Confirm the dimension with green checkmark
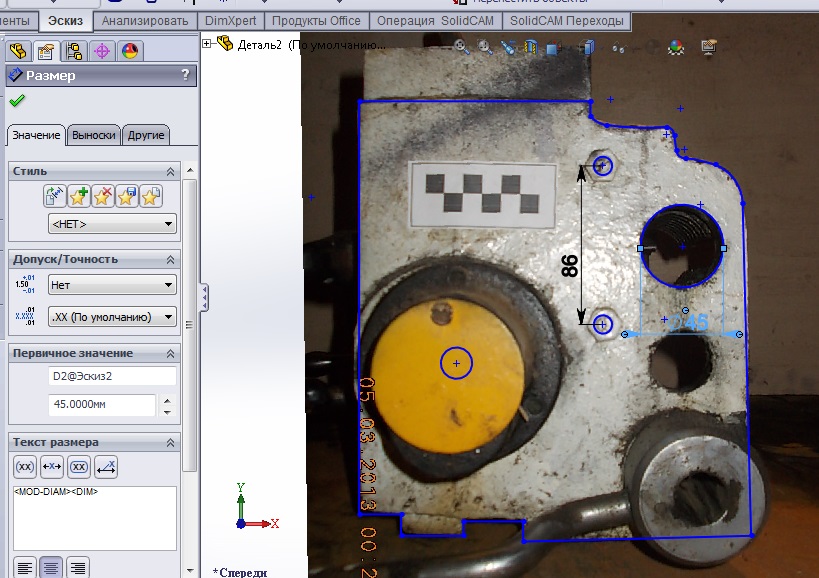 point(17,100)
